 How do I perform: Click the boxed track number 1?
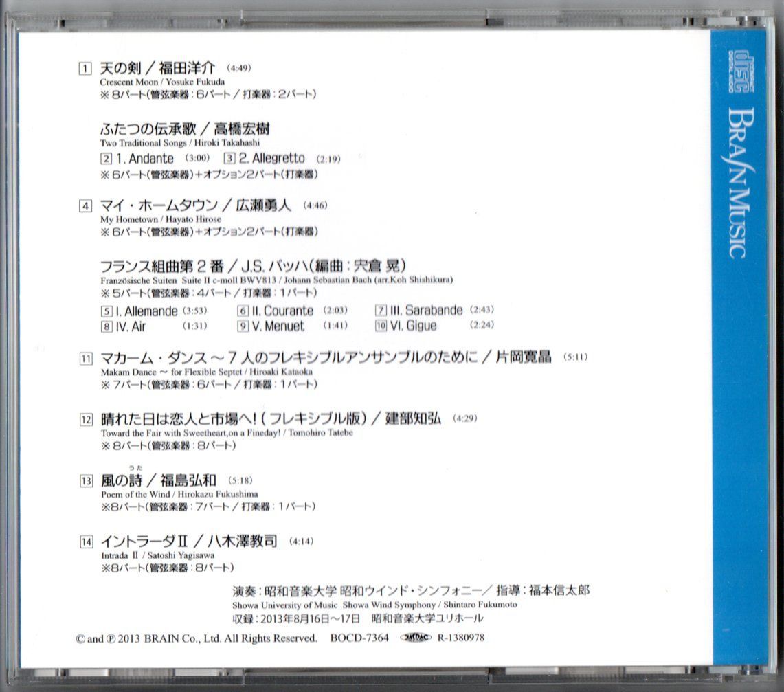coord(85,68)
